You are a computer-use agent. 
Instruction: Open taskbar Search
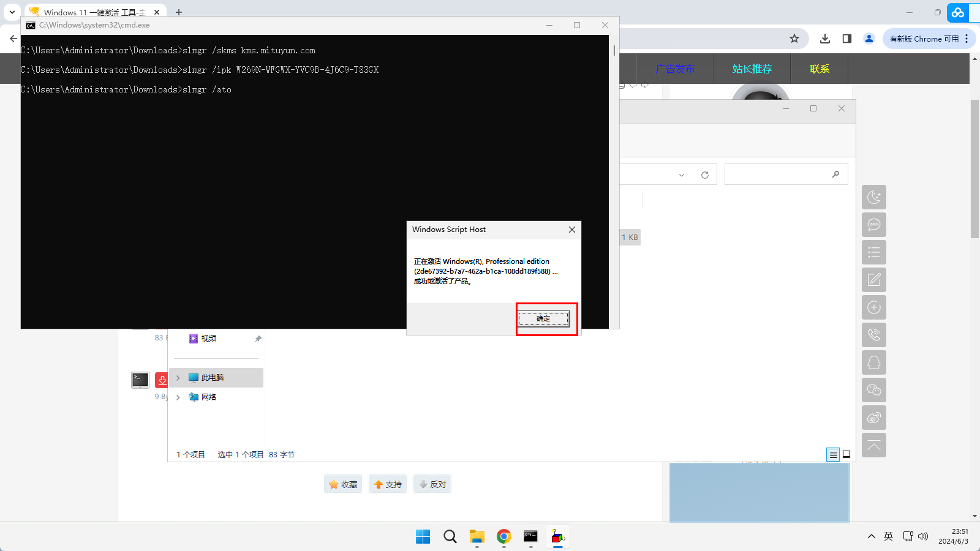point(450,537)
